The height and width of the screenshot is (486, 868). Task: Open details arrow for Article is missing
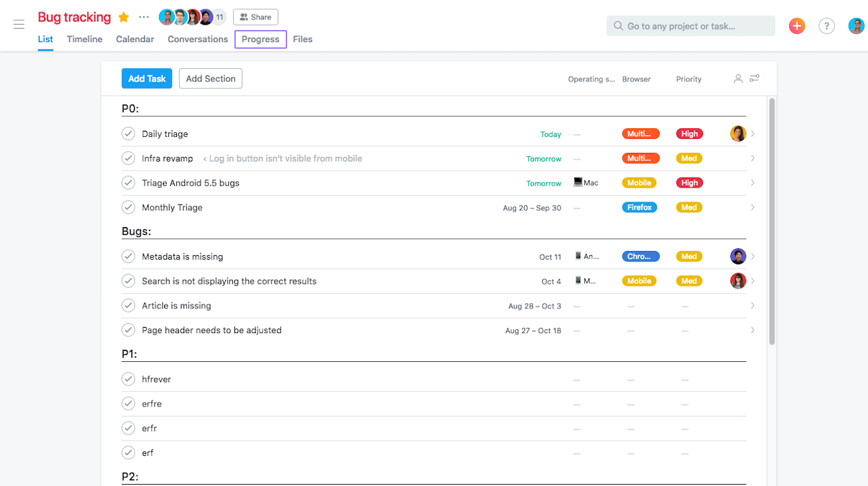click(x=752, y=306)
